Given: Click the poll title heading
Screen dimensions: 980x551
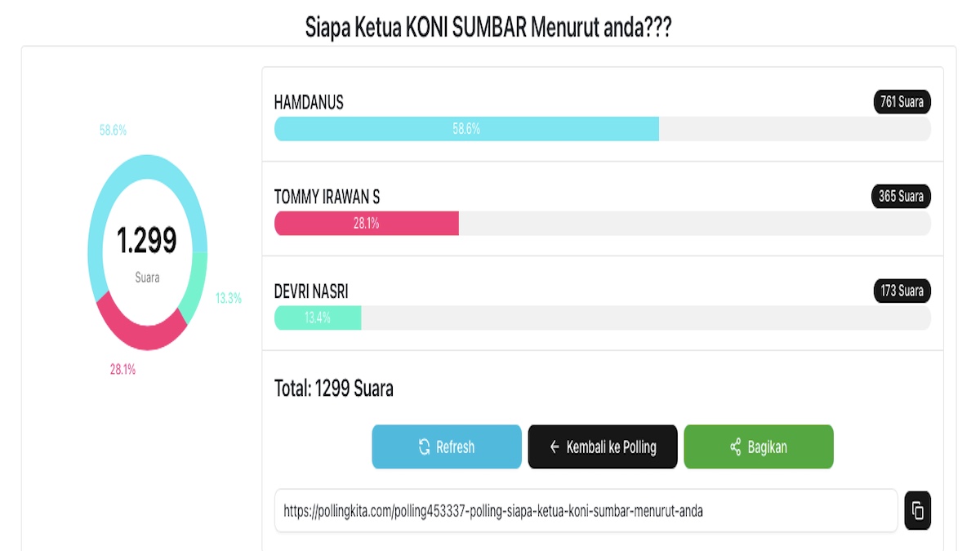Looking at the screenshot, I should (488, 27).
